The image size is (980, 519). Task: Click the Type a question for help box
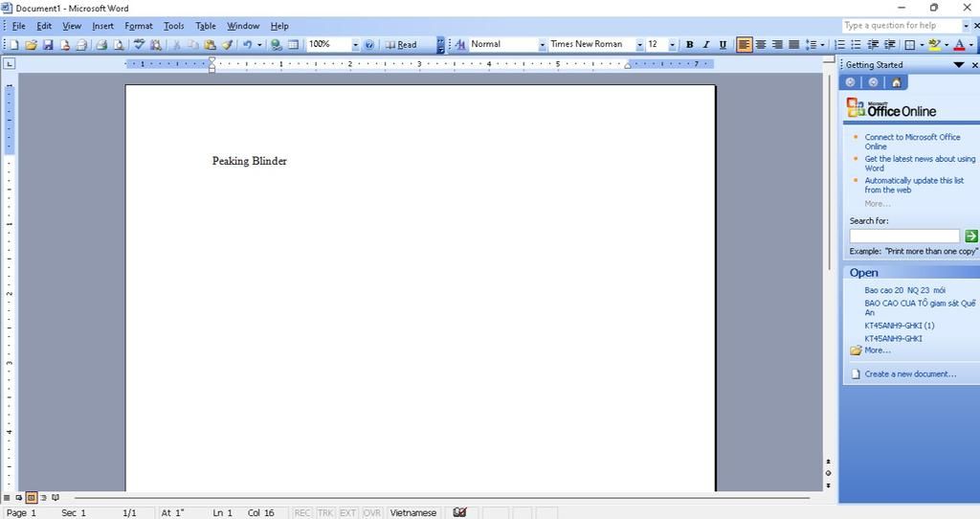[x=901, y=26]
